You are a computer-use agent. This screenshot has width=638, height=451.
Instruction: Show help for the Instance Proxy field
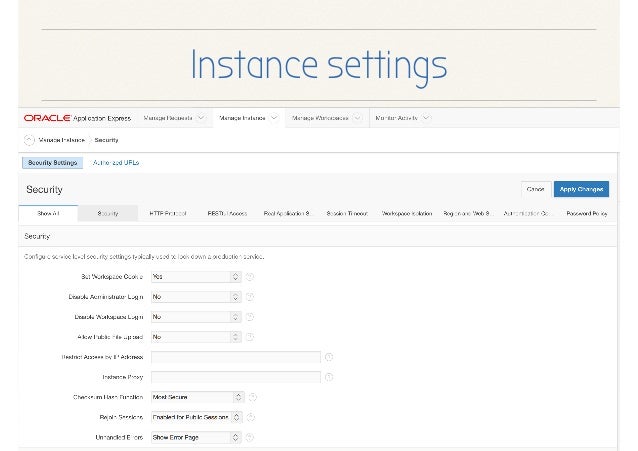coord(329,377)
